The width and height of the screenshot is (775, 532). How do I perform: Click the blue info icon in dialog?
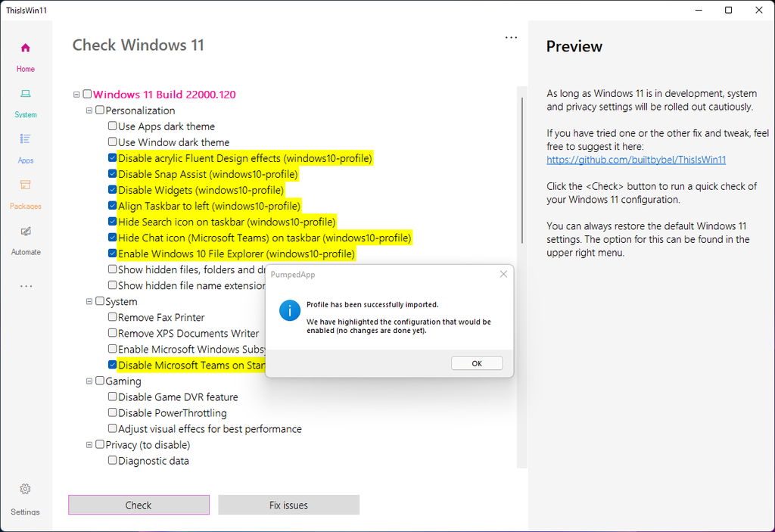(289, 311)
